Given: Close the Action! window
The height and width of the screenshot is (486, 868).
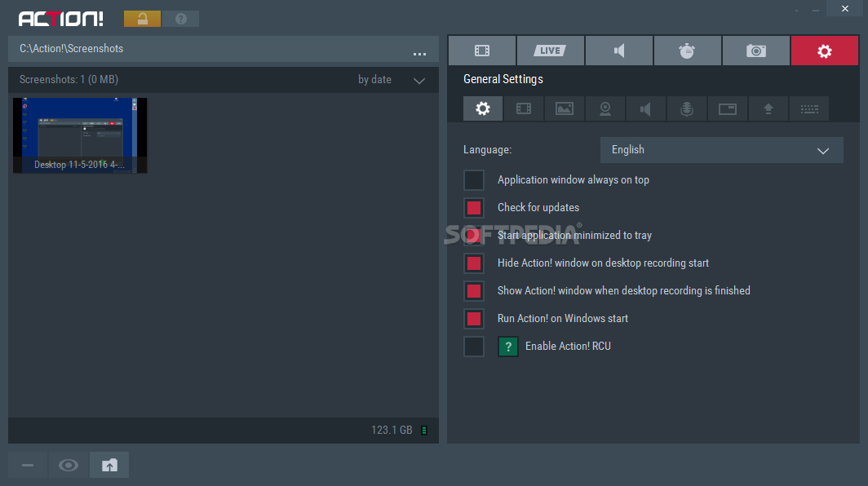Looking at the screenshot, I should click(845, 8).
